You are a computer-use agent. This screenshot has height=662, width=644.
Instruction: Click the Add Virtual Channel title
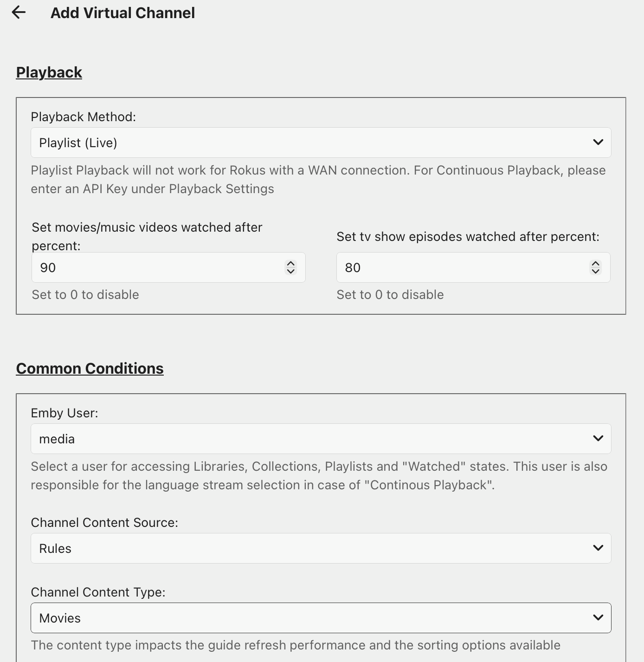(122, 13)
